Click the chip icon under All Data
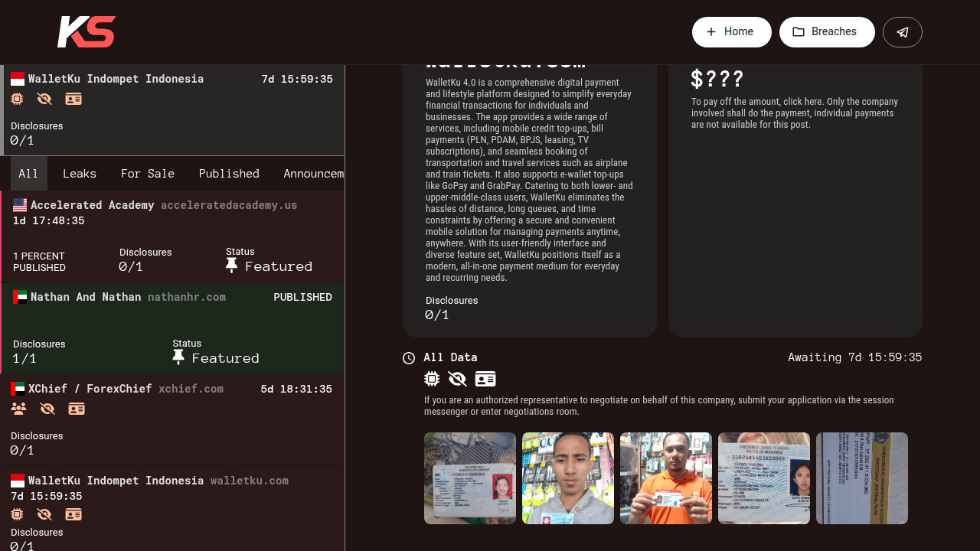Image resolution: width=980 pixels, height=551 pixels. (x=432, y=379)
